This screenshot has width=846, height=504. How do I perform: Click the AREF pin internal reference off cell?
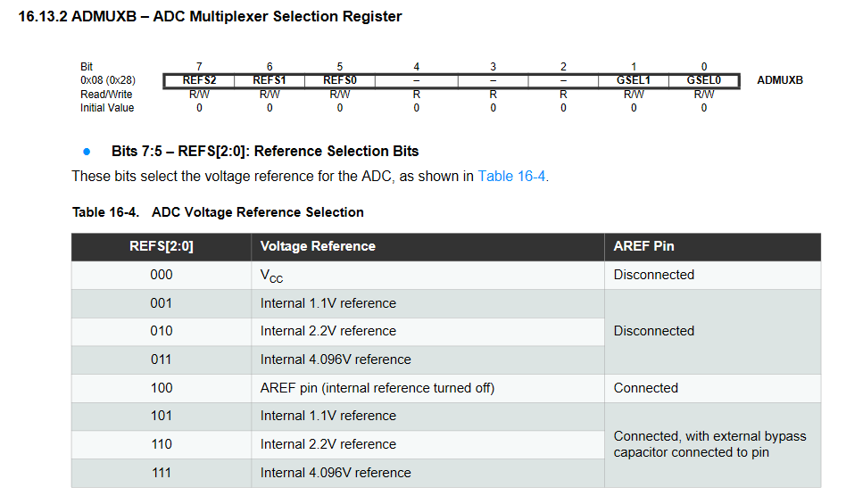pyautogui.click(x=427, y=388)
